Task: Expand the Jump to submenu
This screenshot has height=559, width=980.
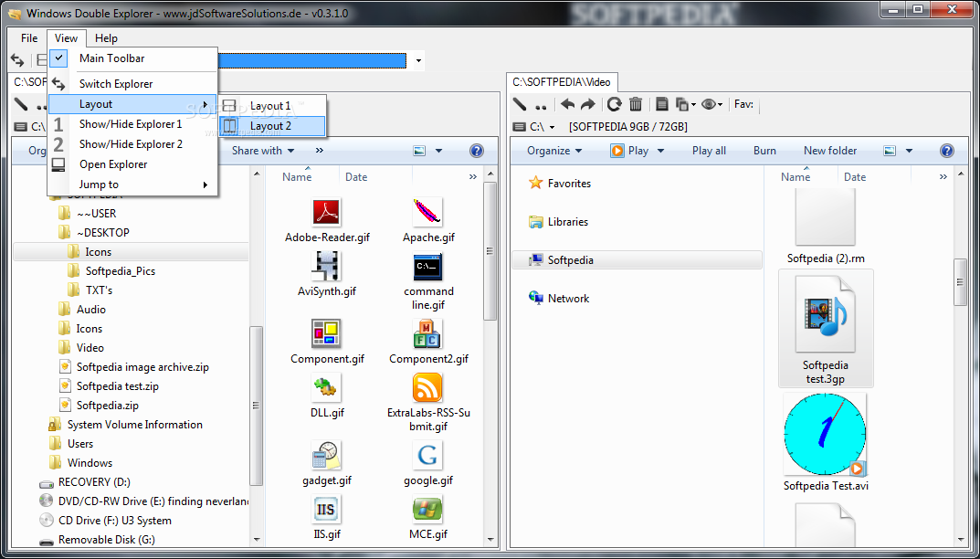Action: pos(132,185)
